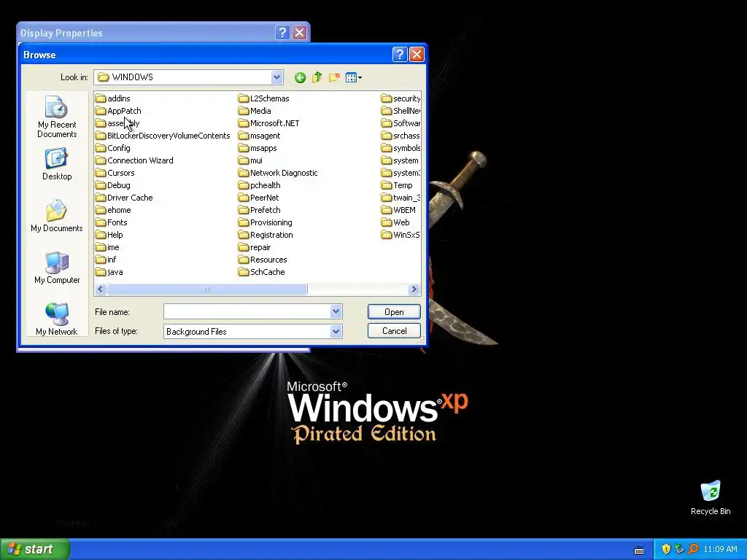Select the Network Diagnostic folder

[278, 173]
